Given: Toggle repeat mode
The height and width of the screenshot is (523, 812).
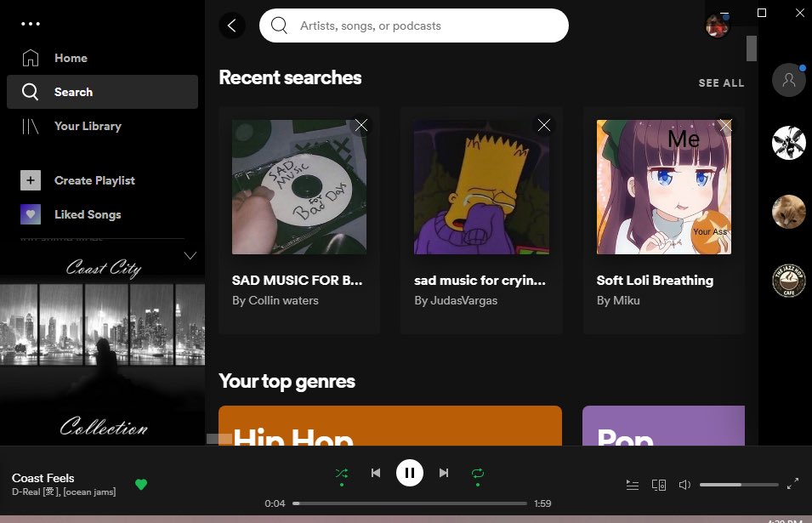Looking at the screenshot, I should click(x=478, y=473).
